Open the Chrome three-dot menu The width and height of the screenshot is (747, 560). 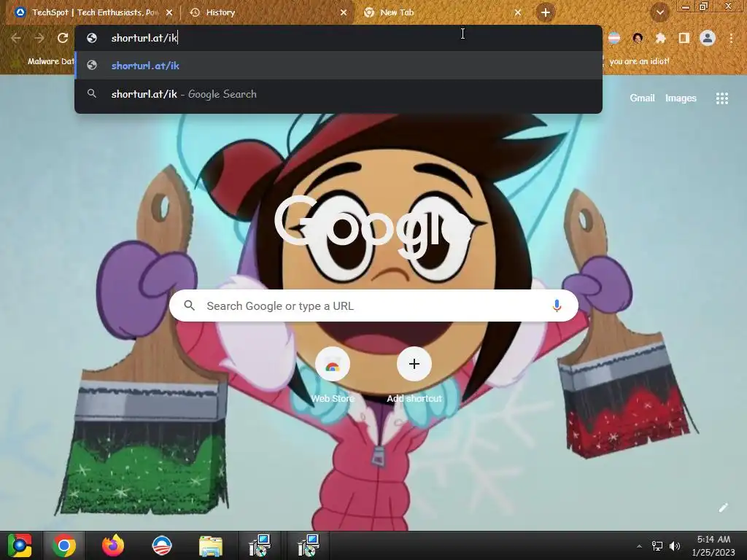click(x=731, y=38)
